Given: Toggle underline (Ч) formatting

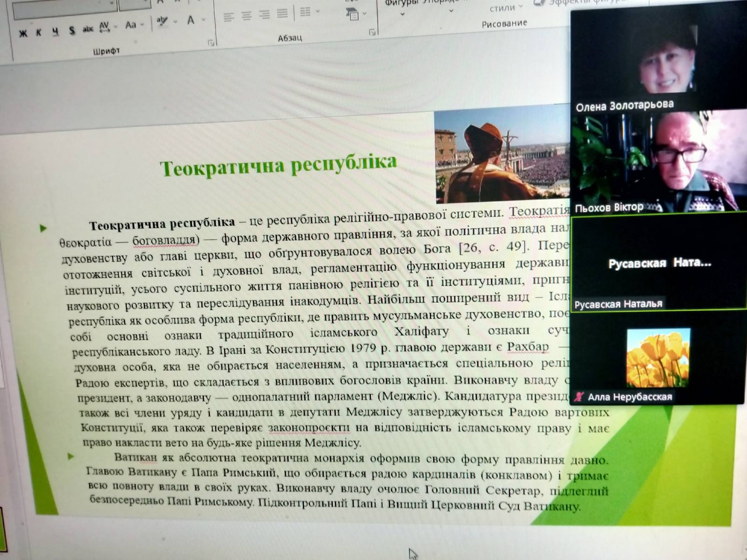Looking at the screenshot, I should click(56, 31).
